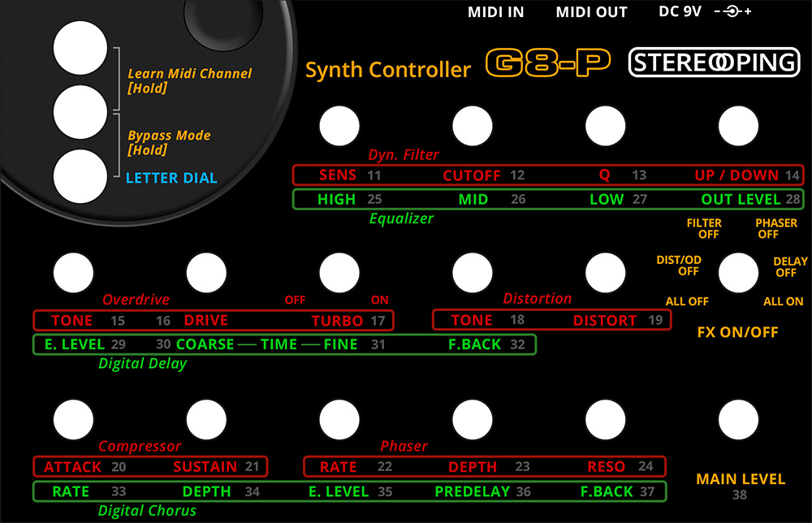Viewport: 812px width, 523px height.
Task: Click the RESO 24 label
Action: (x=620, y=466)
